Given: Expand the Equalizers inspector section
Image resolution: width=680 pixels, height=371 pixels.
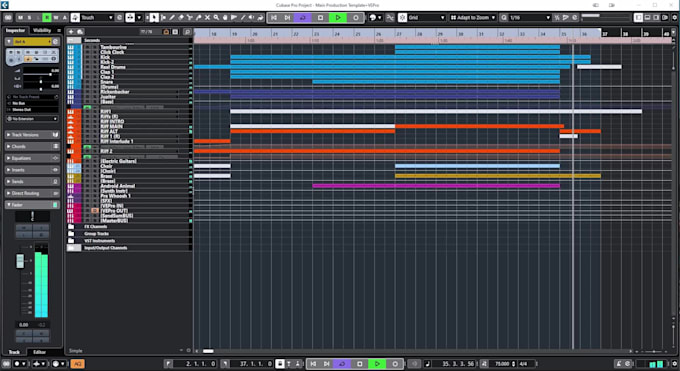Looking at the screenshot, I should [33, 158].
